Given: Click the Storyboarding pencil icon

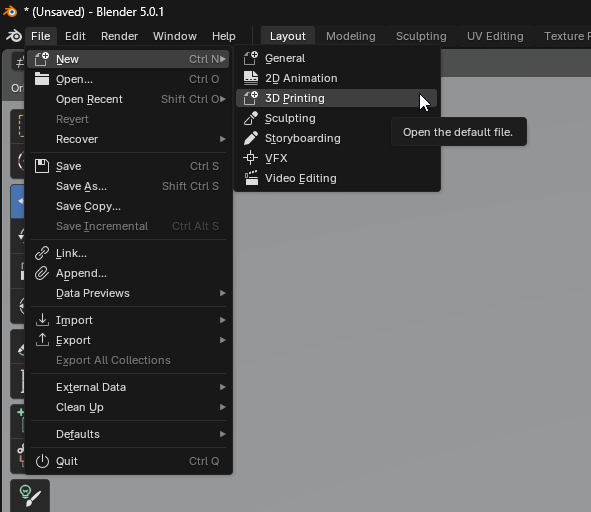Looking at the screenshot, I should tap(251, 138).
